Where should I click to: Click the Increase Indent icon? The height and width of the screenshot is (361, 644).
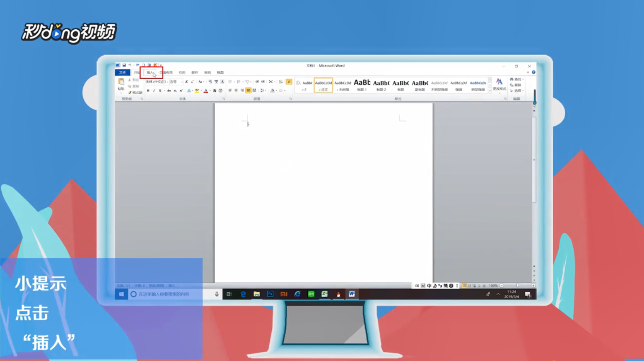point(263,82)
